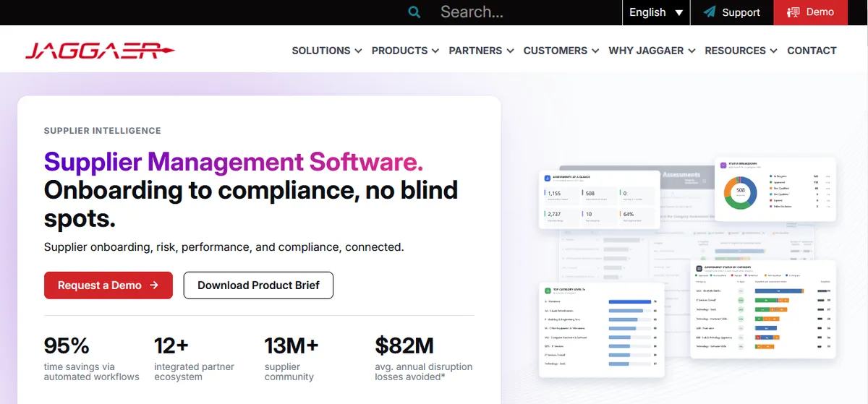The width and height of the screenshot is (868, 404).
Task: Click the chevron beside CUSTOMERS
Action: [x=595, y=51]
